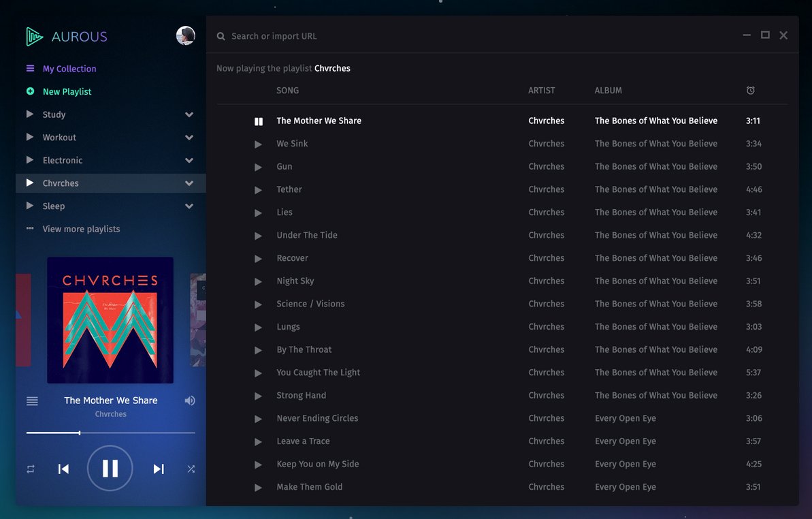Sort by the ARTIST column header
Image resolution: width=812 pixels, height=519 pixels.
click(541, 90)
